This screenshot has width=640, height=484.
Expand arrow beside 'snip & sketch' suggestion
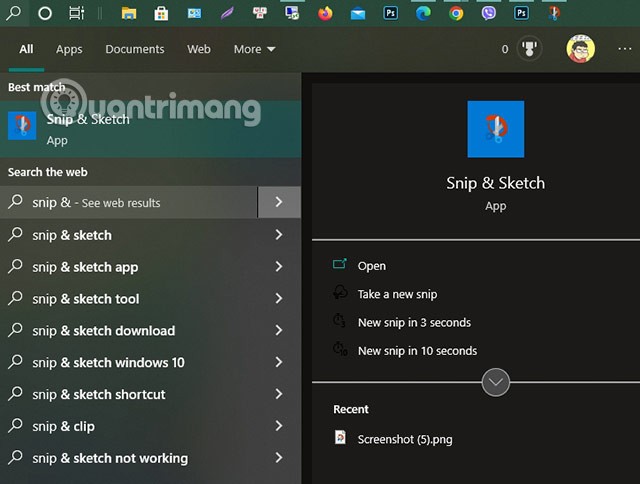point(279,234)
